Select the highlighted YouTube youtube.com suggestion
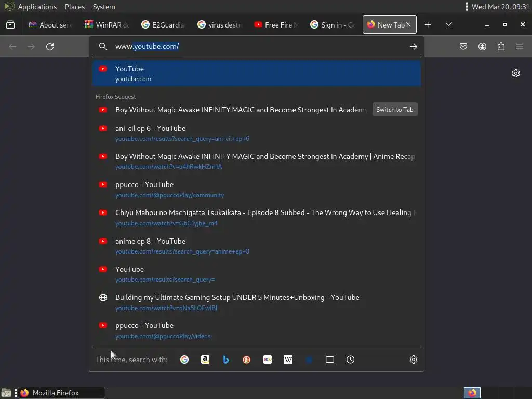The width and height of the screenshot is (532, 399). [257, 73]
